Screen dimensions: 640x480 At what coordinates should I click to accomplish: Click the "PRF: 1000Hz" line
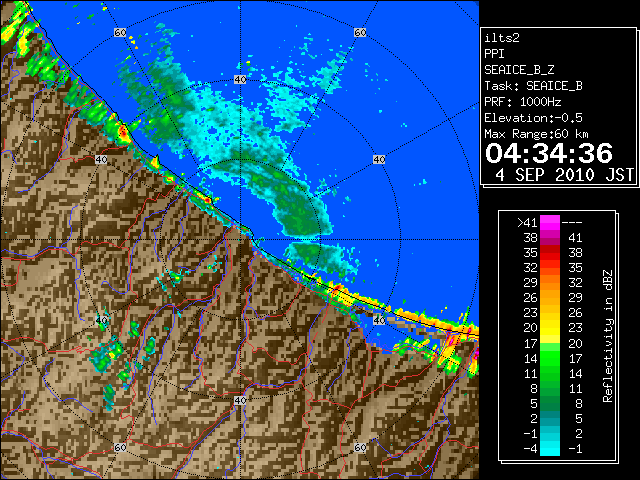523,102
